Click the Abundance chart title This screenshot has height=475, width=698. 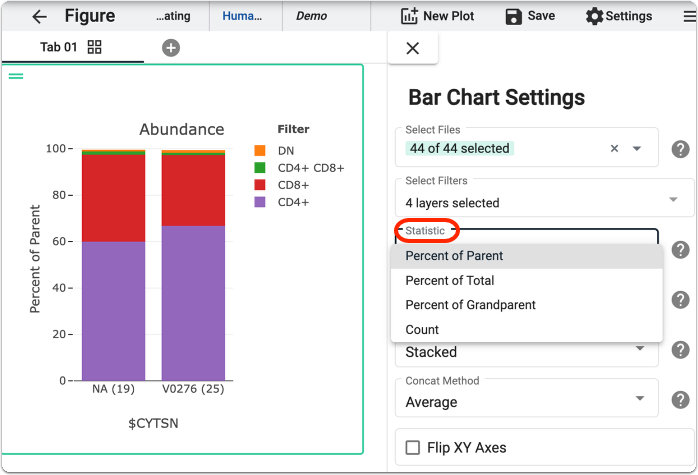click(x=182, y=129)
